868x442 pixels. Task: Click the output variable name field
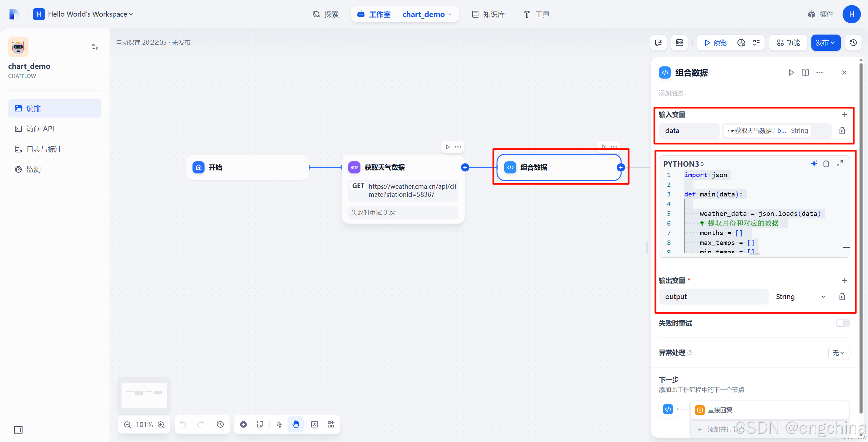pos(713,297)
